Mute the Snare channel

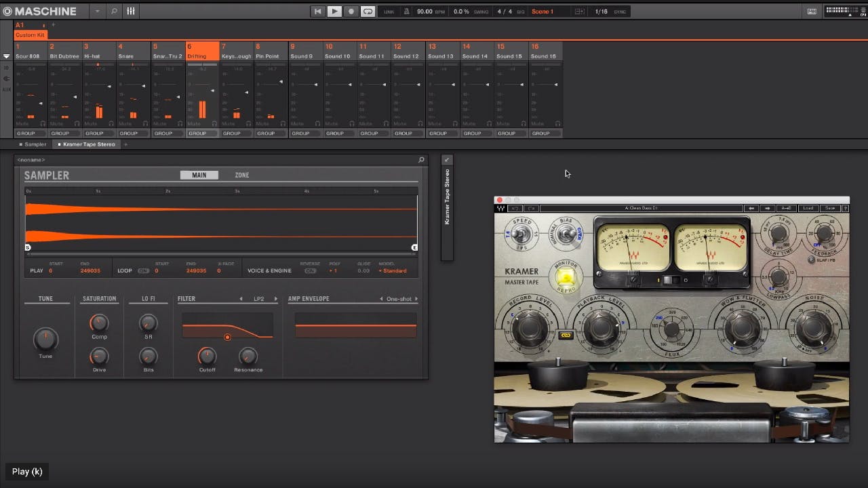pos(126,123)
